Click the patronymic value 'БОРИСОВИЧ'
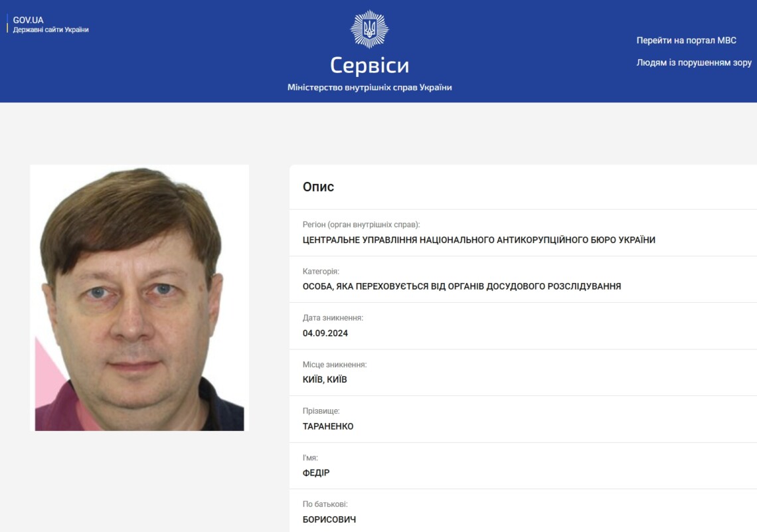The height and width of the screenshot is (532, 757). click(329, 519)
